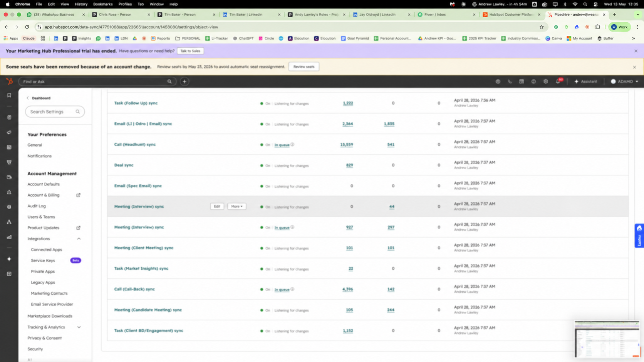Click the Product Updates external link icon

click(x=78, y=228)
